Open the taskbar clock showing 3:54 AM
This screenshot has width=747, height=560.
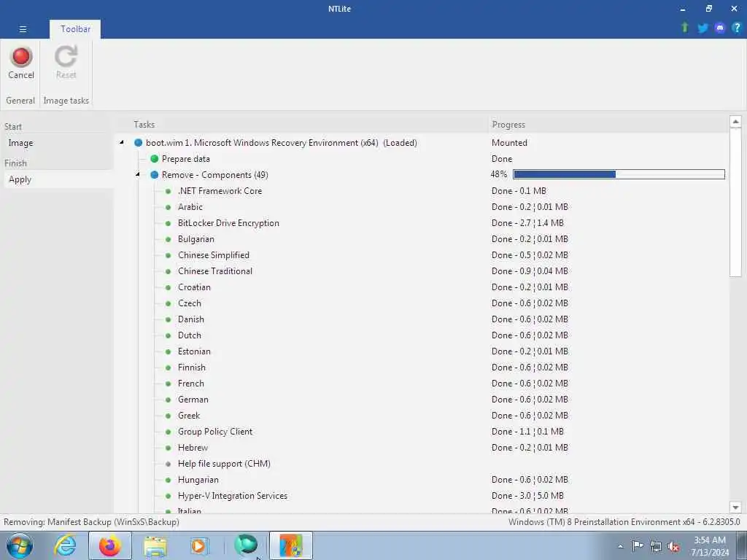pos(710,546)
